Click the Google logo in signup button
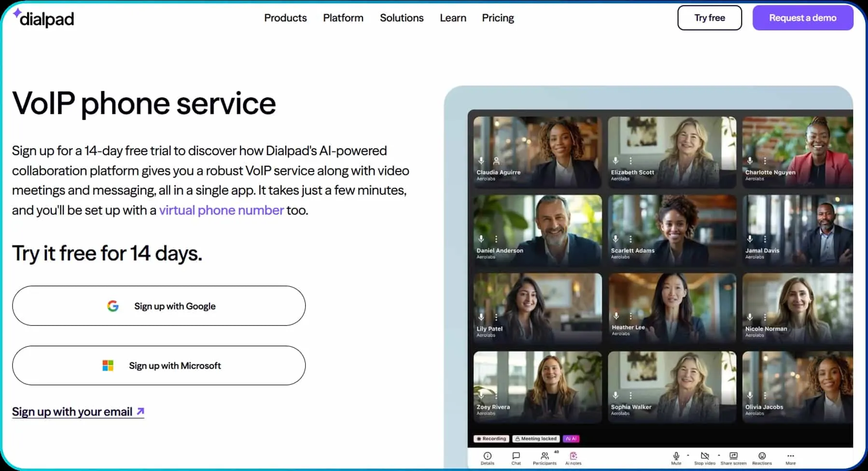 coord(113,306)
